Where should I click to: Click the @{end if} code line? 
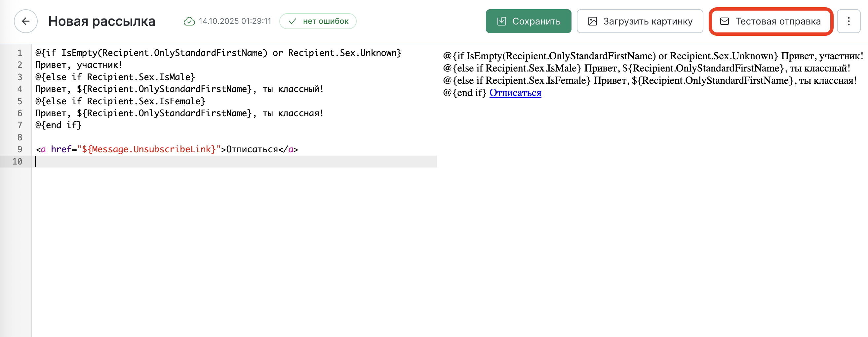(59, 125)
